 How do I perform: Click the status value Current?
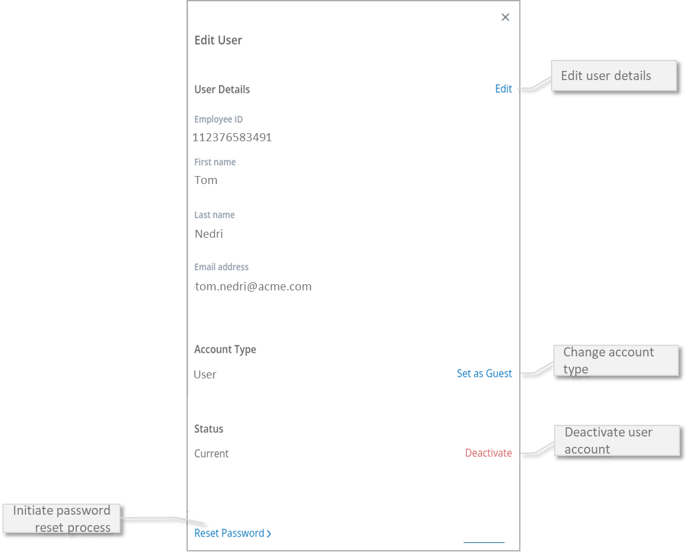pos(211,454)
